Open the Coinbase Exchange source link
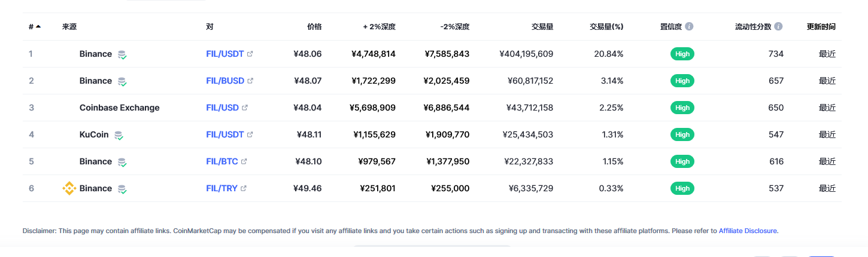This screenshot has height=257, width=868. tap(119, 108)
